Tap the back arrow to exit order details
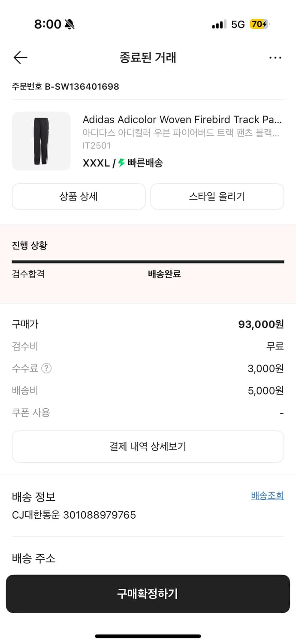Image resolution: width=296 pixels, height=644 pixels. coord(20,57)
